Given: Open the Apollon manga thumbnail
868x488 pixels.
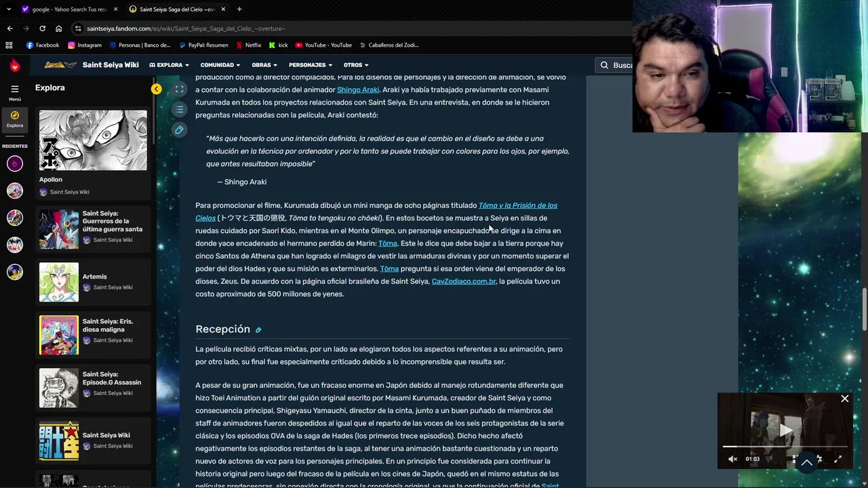Looking at the screenshot, I should (93, 140).
